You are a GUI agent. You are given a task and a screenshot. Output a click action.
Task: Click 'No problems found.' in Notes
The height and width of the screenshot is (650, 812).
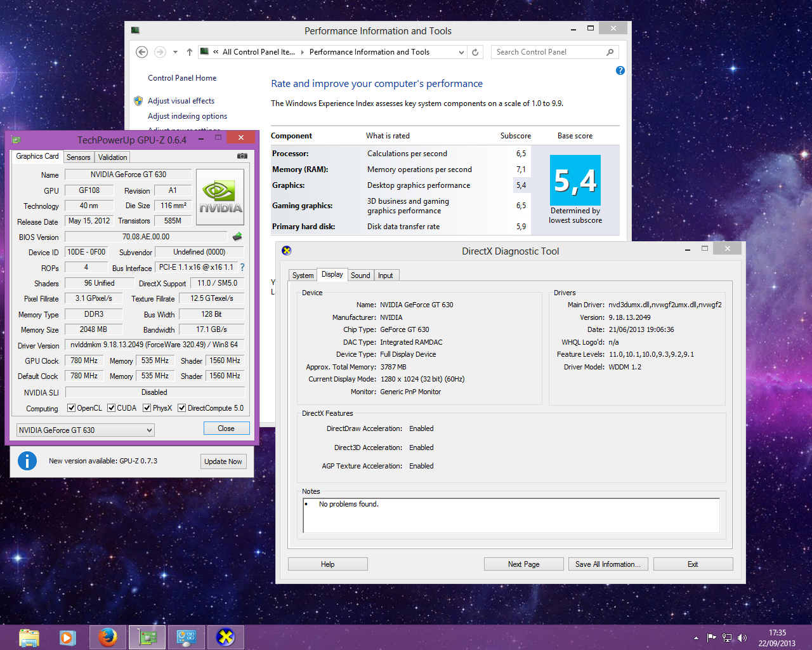[348, 504]
